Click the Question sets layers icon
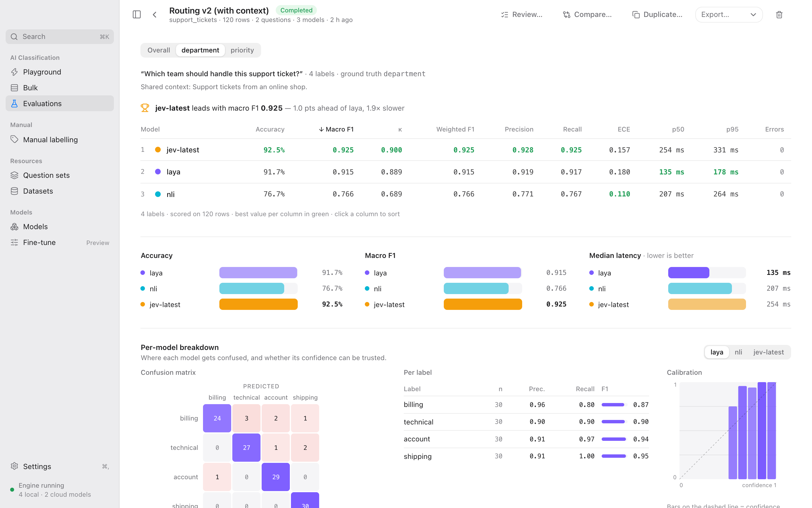Image resolution: width=812 pixels, height=508 pixels. tap(14, 175)
